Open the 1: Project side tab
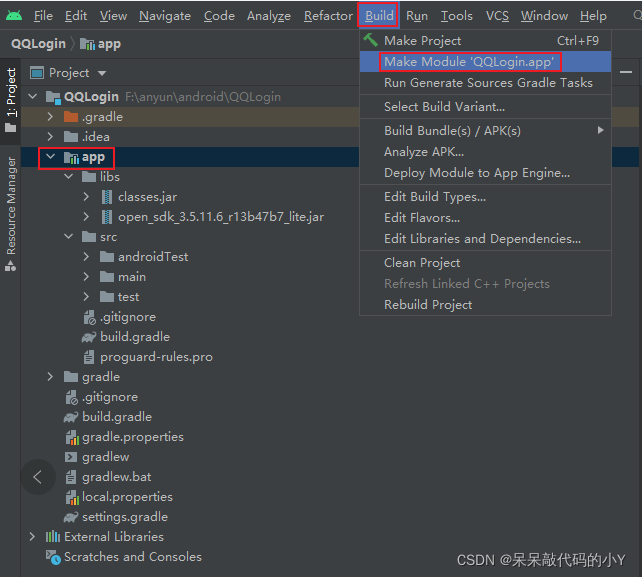The image size is (642, 577). pos(10,101)
